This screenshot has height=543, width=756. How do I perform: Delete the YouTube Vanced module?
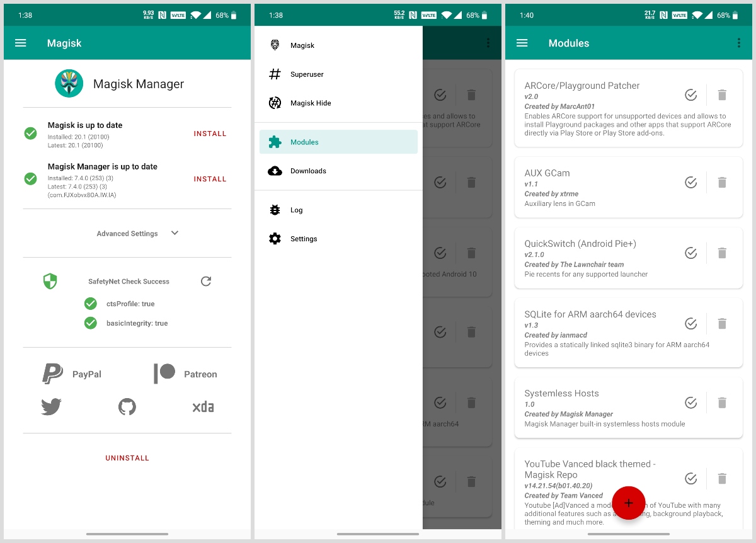723,479
